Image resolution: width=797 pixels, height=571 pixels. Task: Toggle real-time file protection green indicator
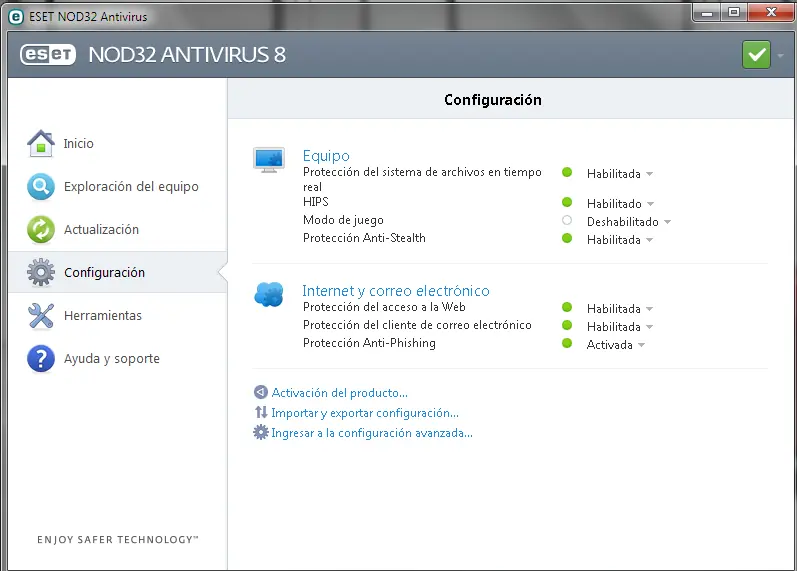click(567, 172)
